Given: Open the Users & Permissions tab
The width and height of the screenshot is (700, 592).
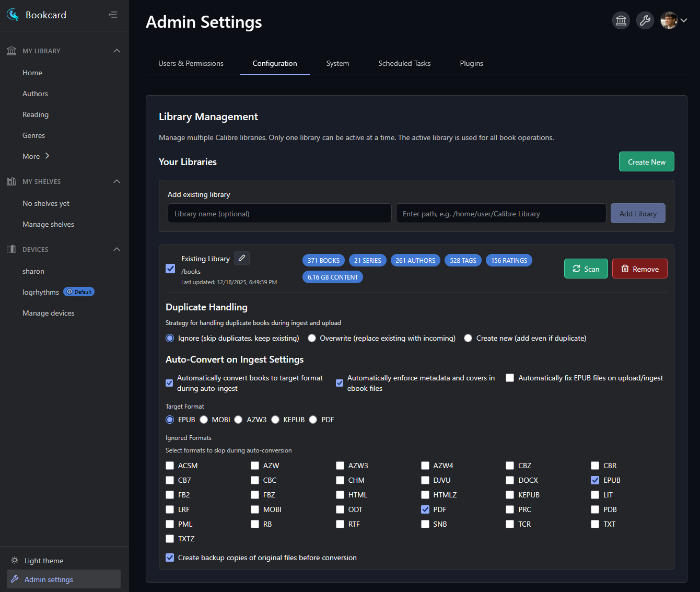Looking at the screenshot, I should point(191,63).
